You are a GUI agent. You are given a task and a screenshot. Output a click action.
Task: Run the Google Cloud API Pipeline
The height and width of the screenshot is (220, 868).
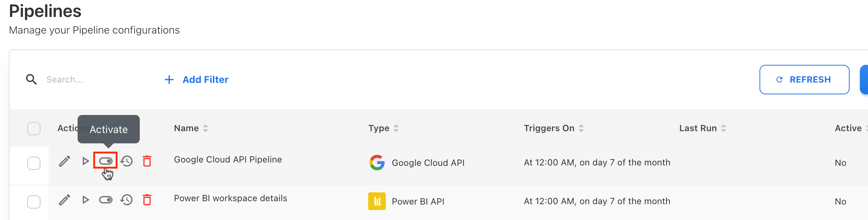86,161
